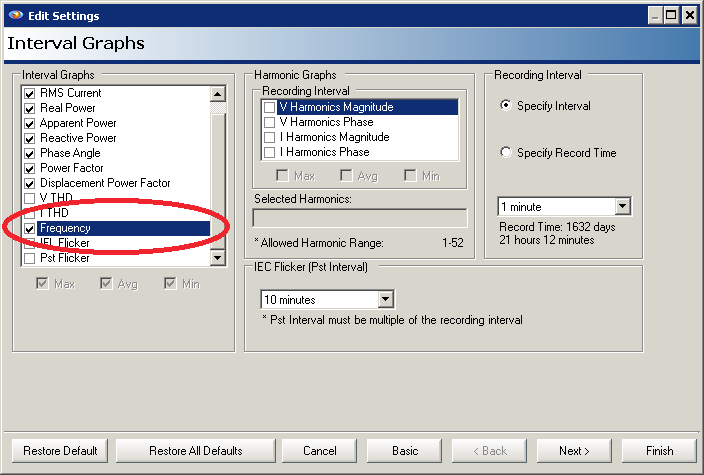Screen dimensions: 704x475
Task: Enable the Pst Flicker checkbox
Action: click(30, 258)
